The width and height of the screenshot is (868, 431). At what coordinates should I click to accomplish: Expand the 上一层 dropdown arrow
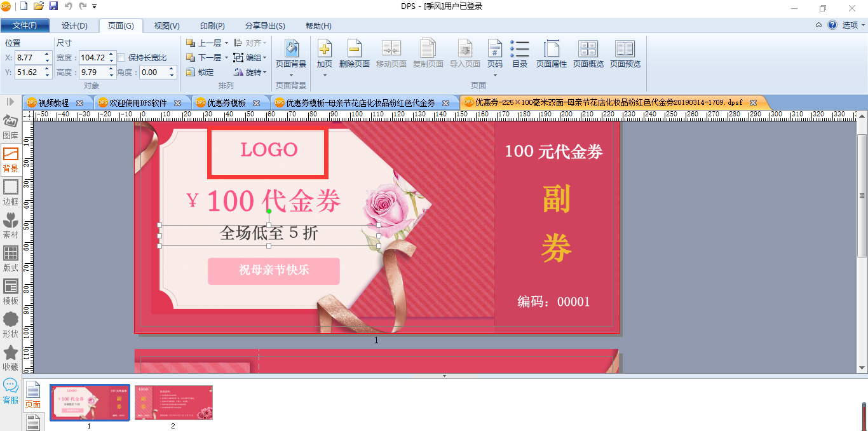point(226,43)
